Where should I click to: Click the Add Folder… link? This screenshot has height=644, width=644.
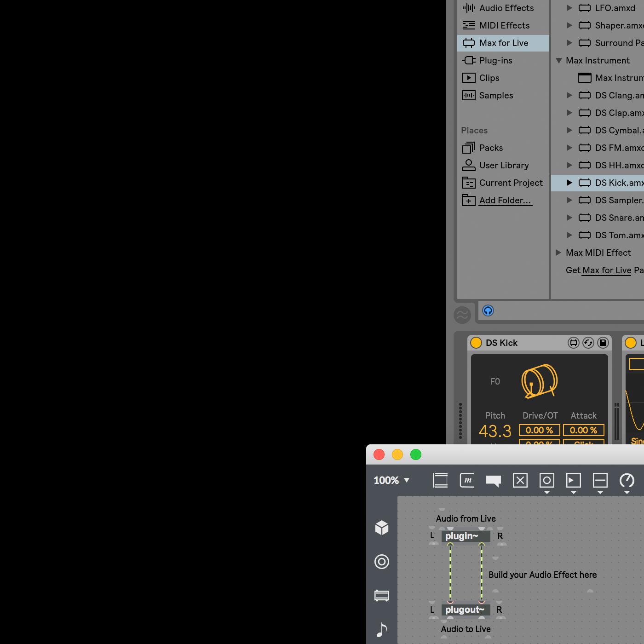pyautogui.click(x=506, y=201)
